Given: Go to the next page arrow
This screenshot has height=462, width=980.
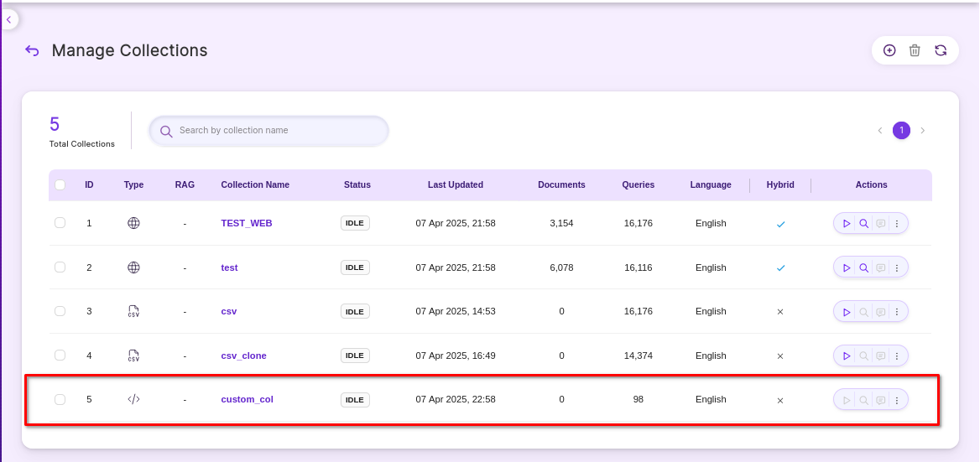Looking at the screenshot, I should point(922,131).
